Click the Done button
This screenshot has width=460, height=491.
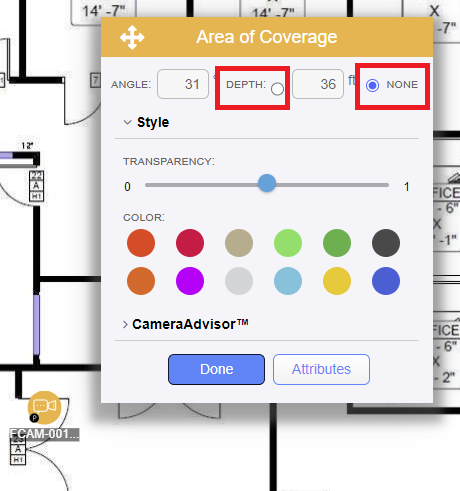coord(216,369)
